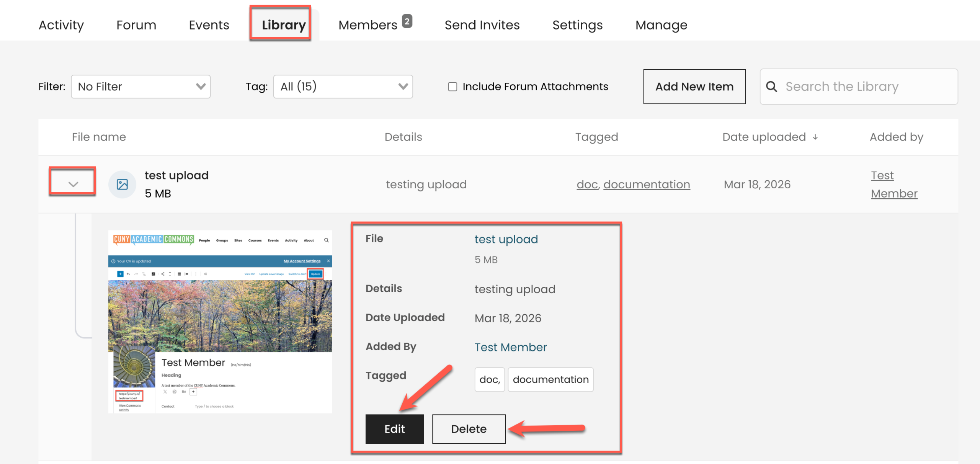Open the Send Invites tab
The height and width of the screenshot is (464, 980).
(482, 25)
